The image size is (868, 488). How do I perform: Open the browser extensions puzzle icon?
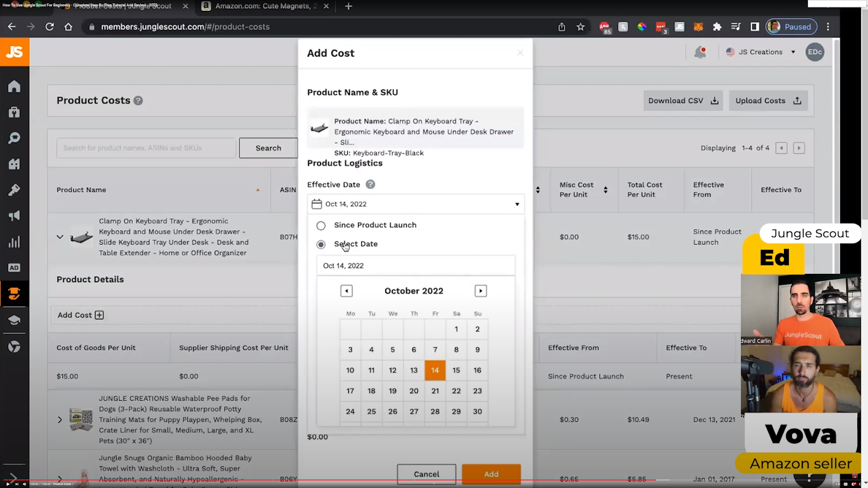[717, 27]
